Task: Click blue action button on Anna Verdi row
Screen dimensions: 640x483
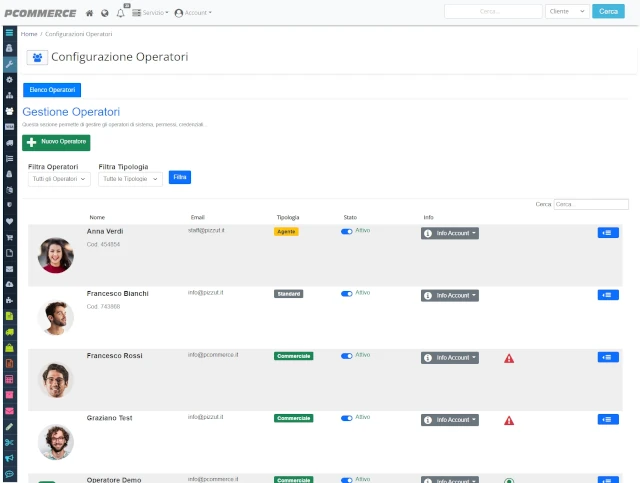Action: 608,233
